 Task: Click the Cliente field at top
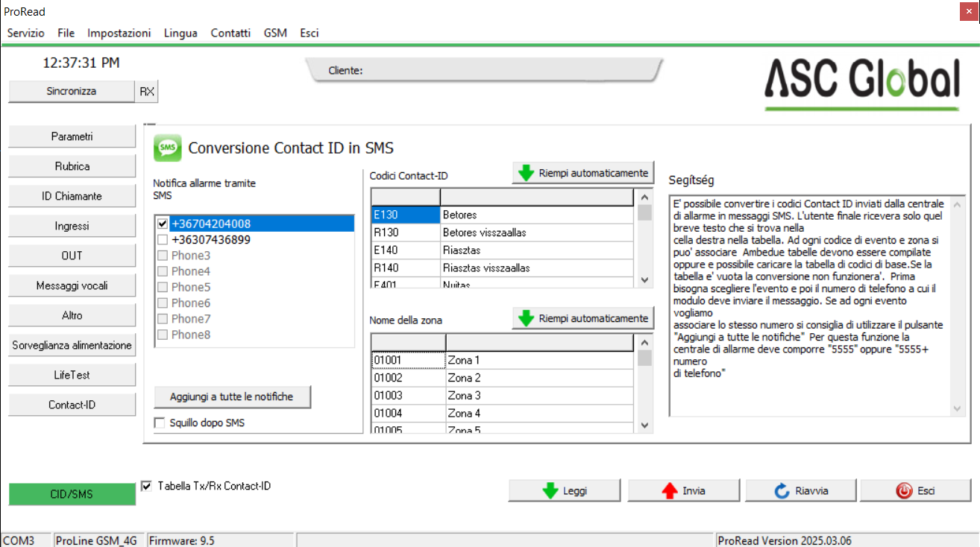pos(485,70)
